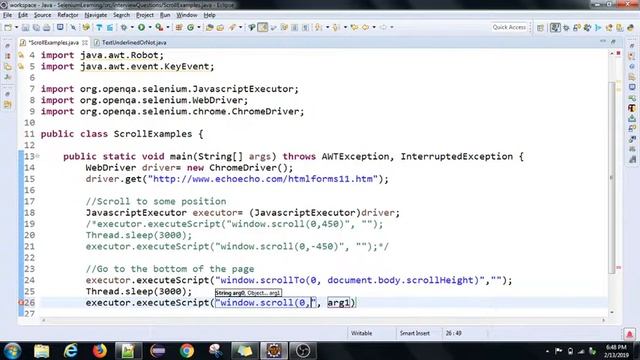This screenshot has width=640, height=360.
Task: Click the New file toolbar icon
Action: [8, 27]
